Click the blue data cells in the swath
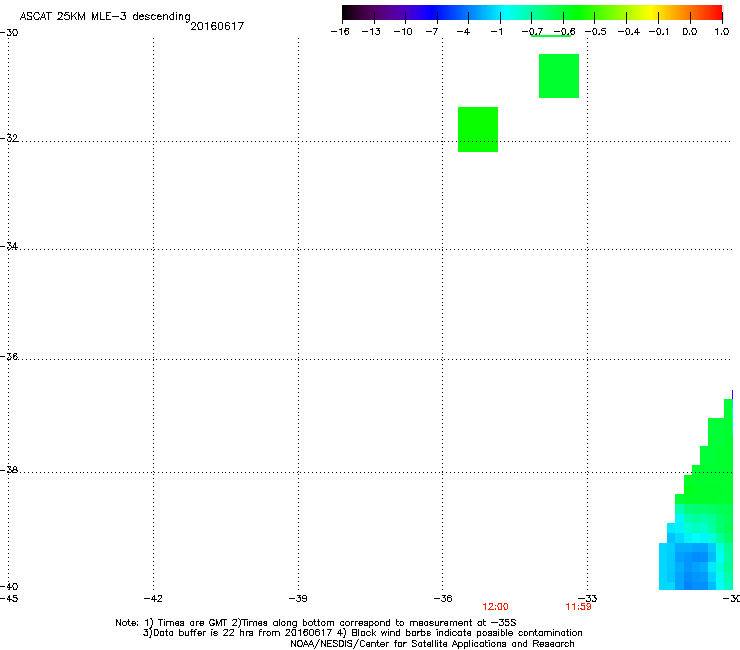 [x=695, y=566]
